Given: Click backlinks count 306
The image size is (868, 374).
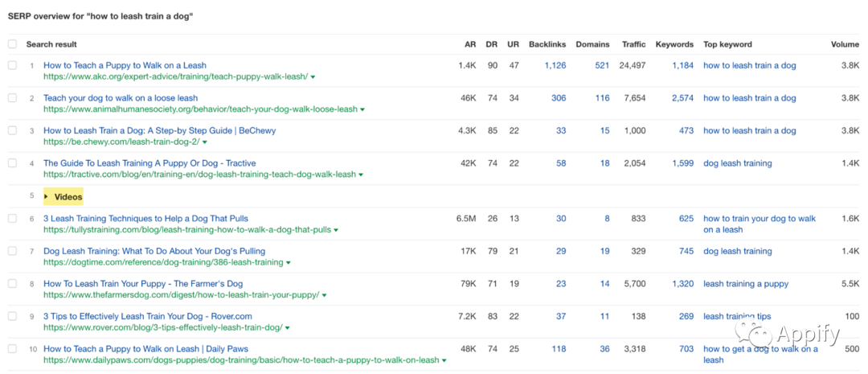Looking at the screenshot, I should pos(559,98).
